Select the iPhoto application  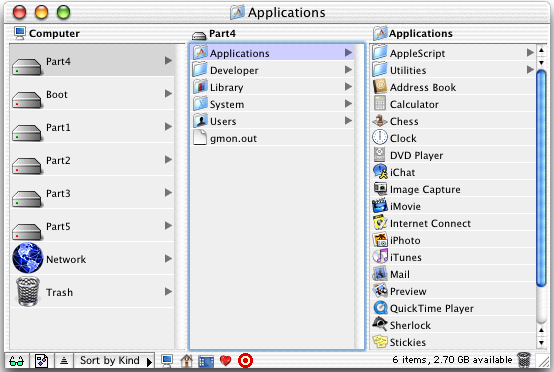click(x=453, y=240)
